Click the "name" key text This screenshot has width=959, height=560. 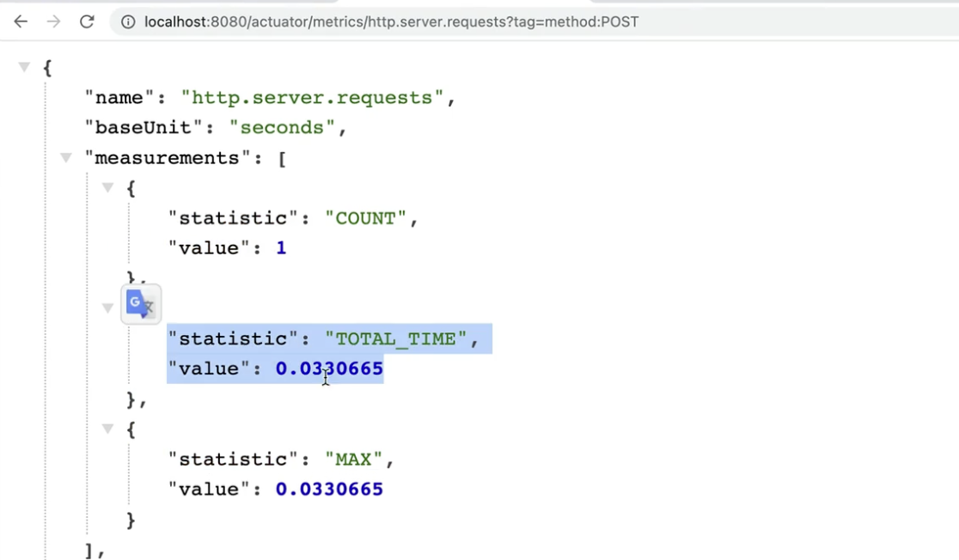click(x=119, y=98)
